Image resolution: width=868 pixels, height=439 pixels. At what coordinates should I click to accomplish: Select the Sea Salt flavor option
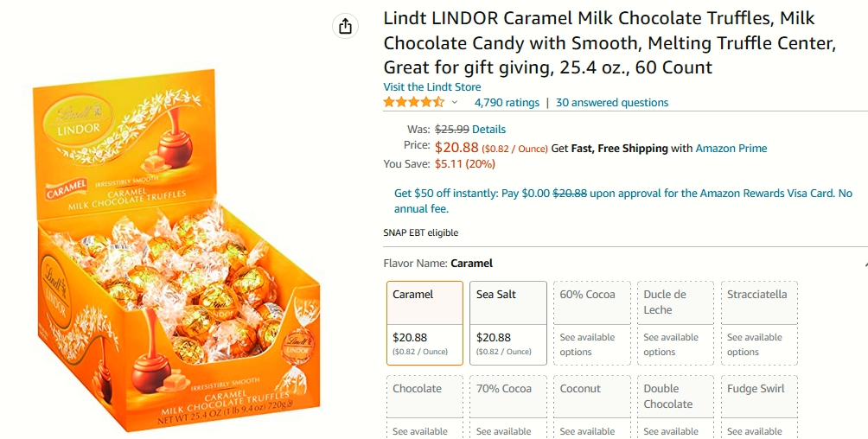coord(508,323)
